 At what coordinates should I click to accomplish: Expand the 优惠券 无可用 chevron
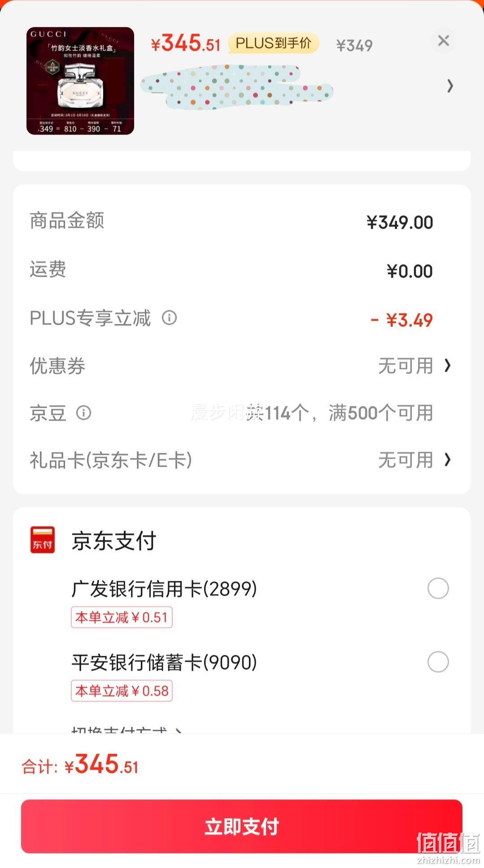coord(447,366)
